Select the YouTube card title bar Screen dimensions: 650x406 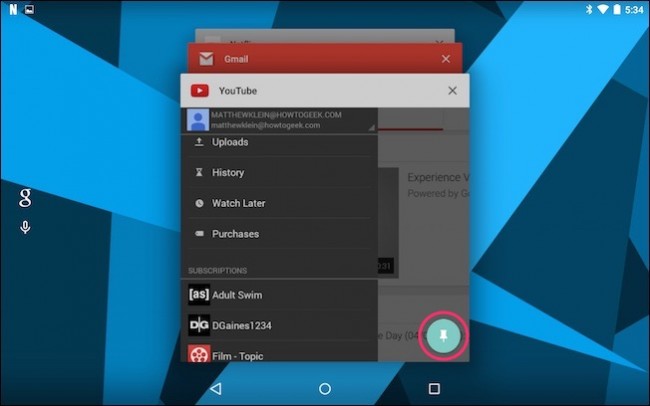coord(325,91)
